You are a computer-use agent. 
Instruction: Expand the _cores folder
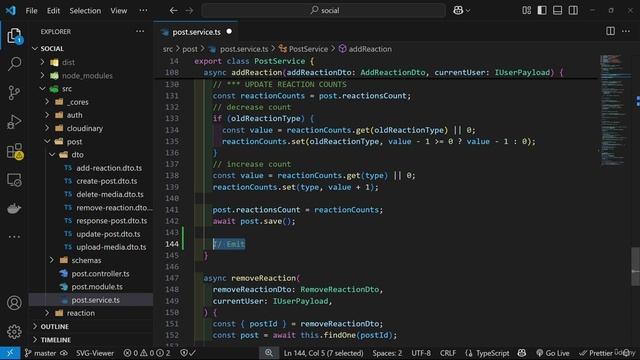(x=47, y=102)
